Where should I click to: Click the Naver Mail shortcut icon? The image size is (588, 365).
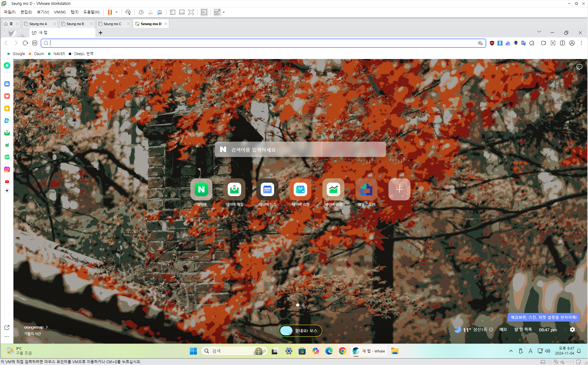(x=234, y=190)
